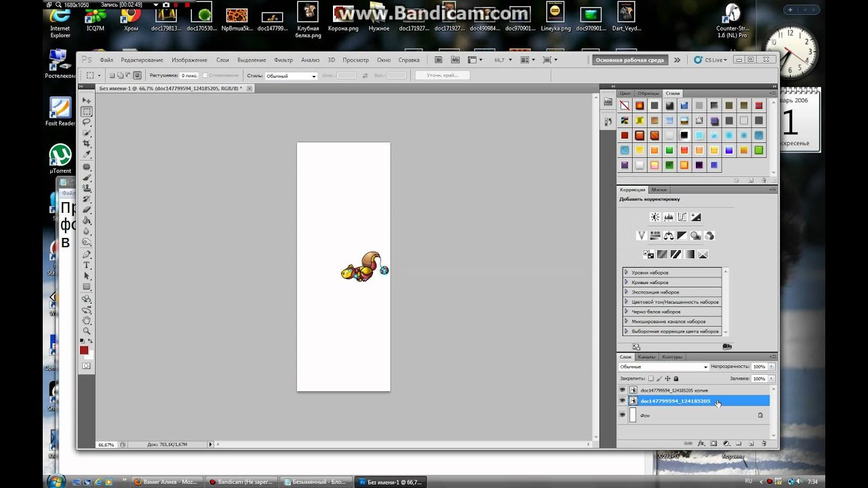The image size is (868, 488).
Task: Select the Eyedropper tool
Action: [87, 154]
